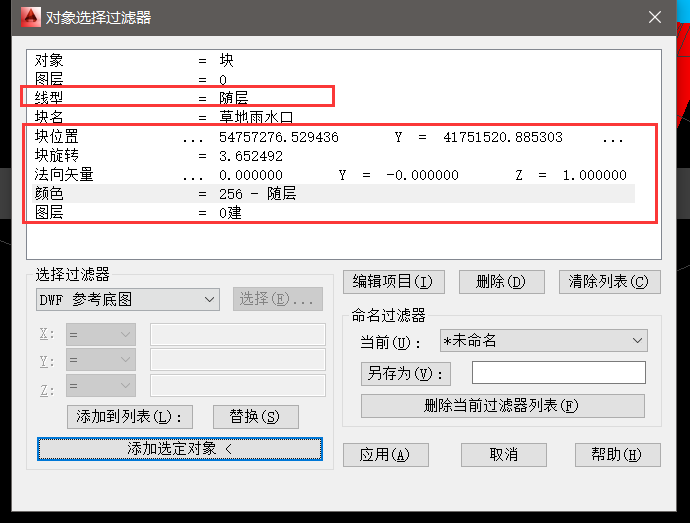Screen dimensions: 690x523
Task: Open the X operator dropdown
Action: pyautogui.click(x=100, y=334)
